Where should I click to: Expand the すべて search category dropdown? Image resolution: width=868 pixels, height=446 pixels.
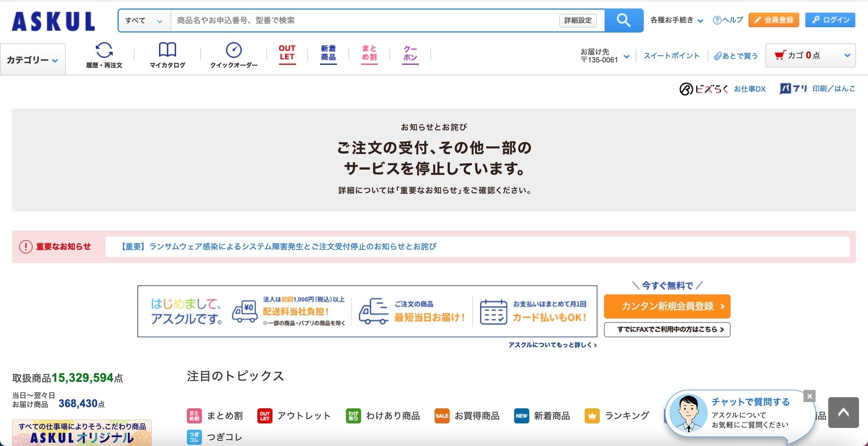[143, 20]
